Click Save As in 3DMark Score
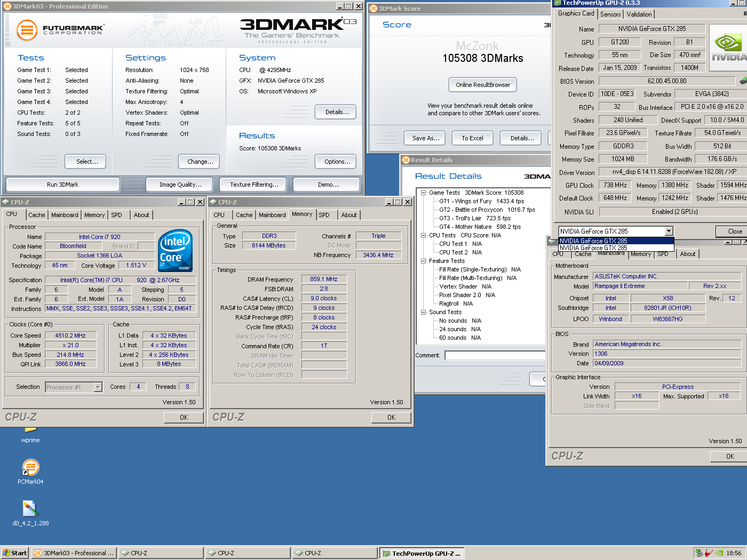The image size is (747, 560). tap(425, 138)
